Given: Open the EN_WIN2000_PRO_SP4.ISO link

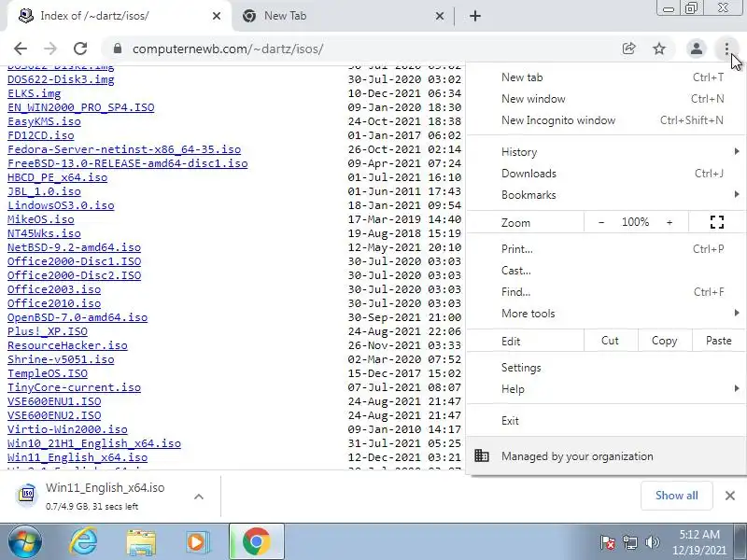Looking at the screenshot, I should 81,107.
